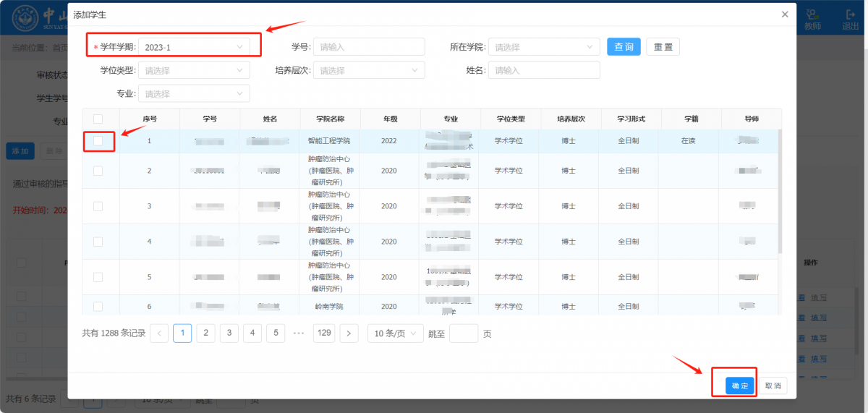Click the 学号 input field
The image size is (868, 413).
point(369,47)
